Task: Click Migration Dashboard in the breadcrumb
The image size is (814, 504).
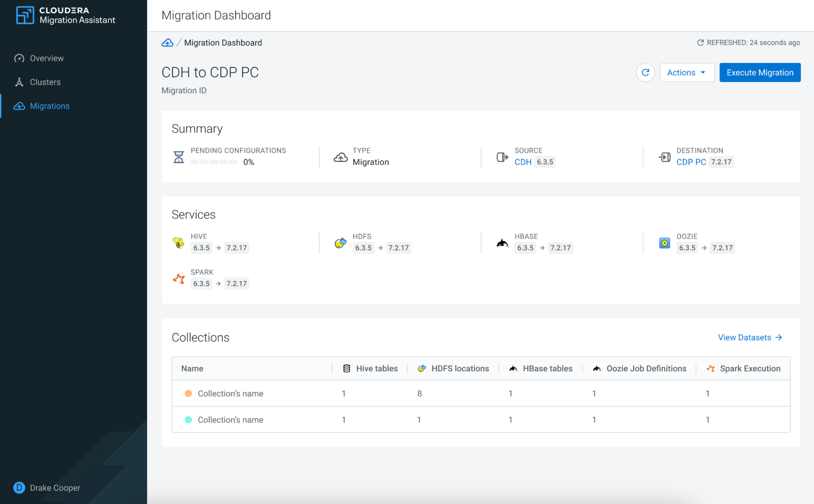Action: (x=223, y=43)
